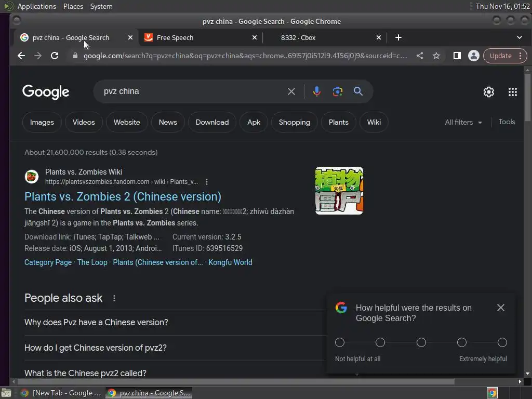Close the pvz china tab
Viewport: 532px width, 399px height.
[130, 37]
